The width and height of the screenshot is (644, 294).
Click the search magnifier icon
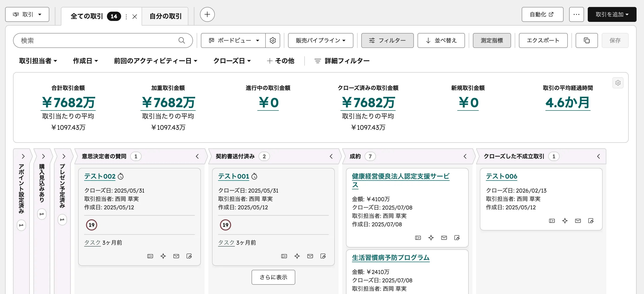(x=182, y=40)
